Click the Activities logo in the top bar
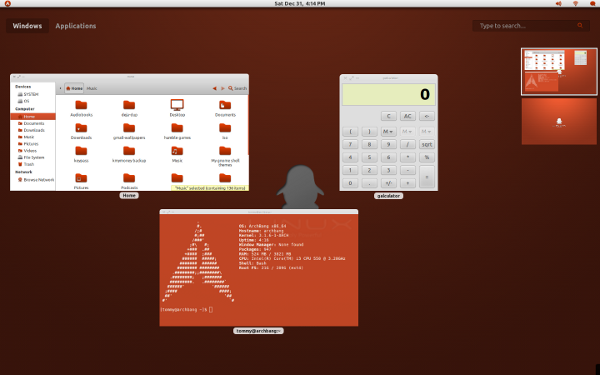The image size is (600, 375). pyautogui.click(x=7, y=3)
